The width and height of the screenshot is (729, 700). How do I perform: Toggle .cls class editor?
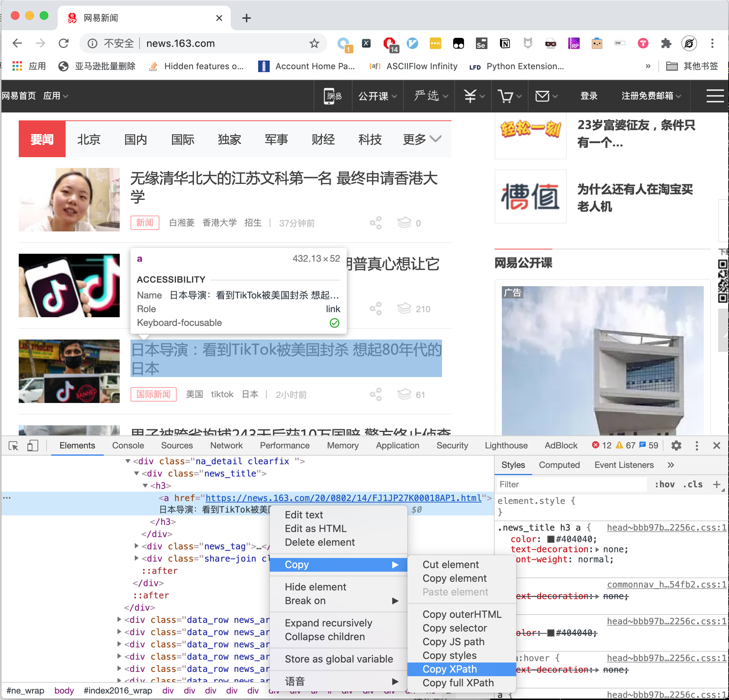click(x=693, y=484)
